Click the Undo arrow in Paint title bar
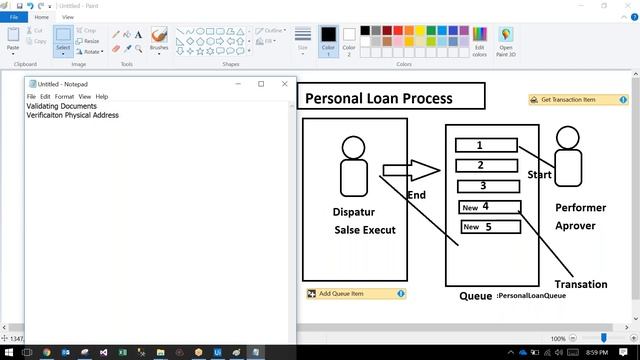 pyautogui.click(x=30, y=6)
